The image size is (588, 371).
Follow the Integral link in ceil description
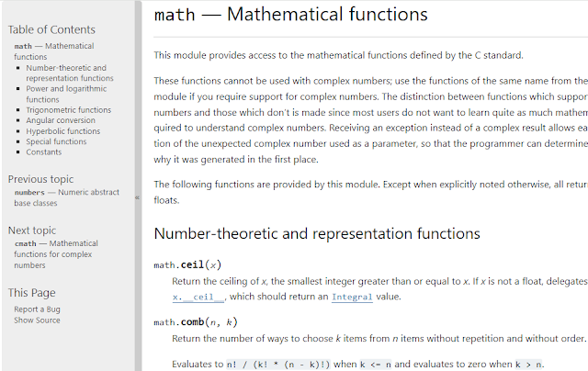pyautogui.click(x=352, y=298)
